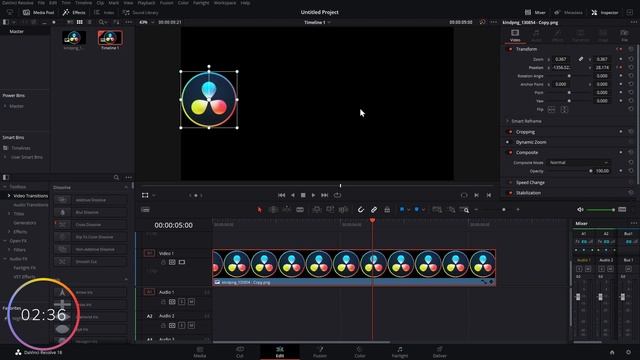Click the Play Reverse button
Image resolution: width=640 pixels, height=360 pixels.
tap(293, 195)
